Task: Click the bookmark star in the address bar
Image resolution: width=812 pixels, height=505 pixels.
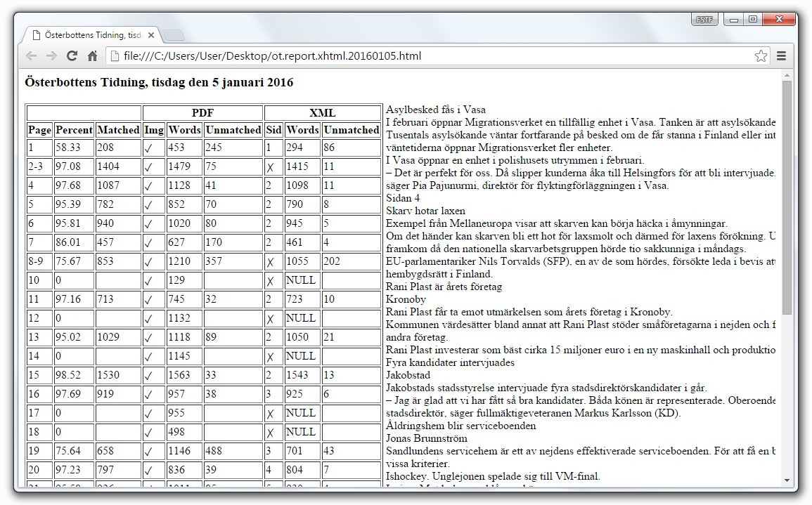Action: point(761,55)
